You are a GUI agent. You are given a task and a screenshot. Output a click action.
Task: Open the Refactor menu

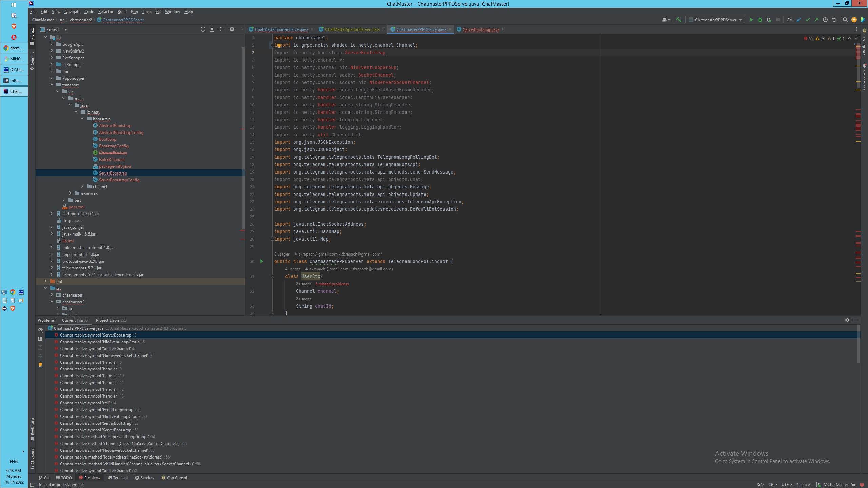tap(105, 12)
